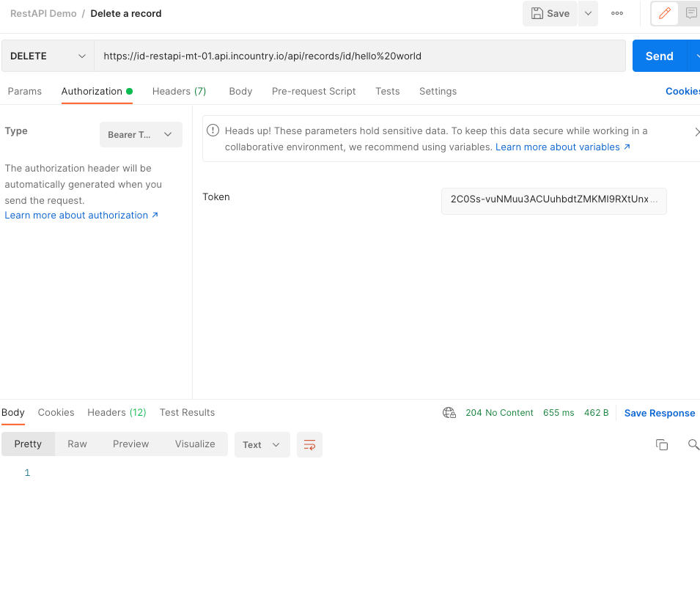The width and height of the screenshot is (700, 591).
Task: Click the globe network icon
Action: click(x=449, y=413)
